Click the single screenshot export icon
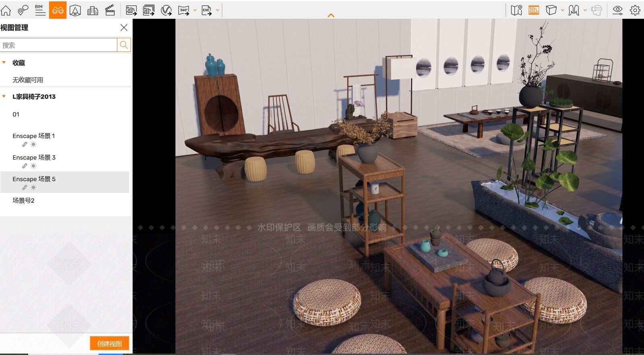The image size is (644, 355). point(131,10)
